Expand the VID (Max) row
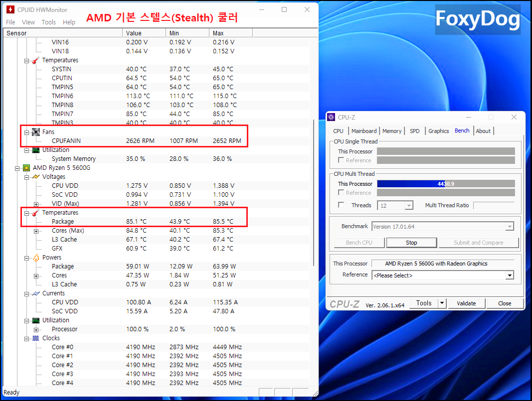Viewport: 532px width, 401px height. (36, 204)
